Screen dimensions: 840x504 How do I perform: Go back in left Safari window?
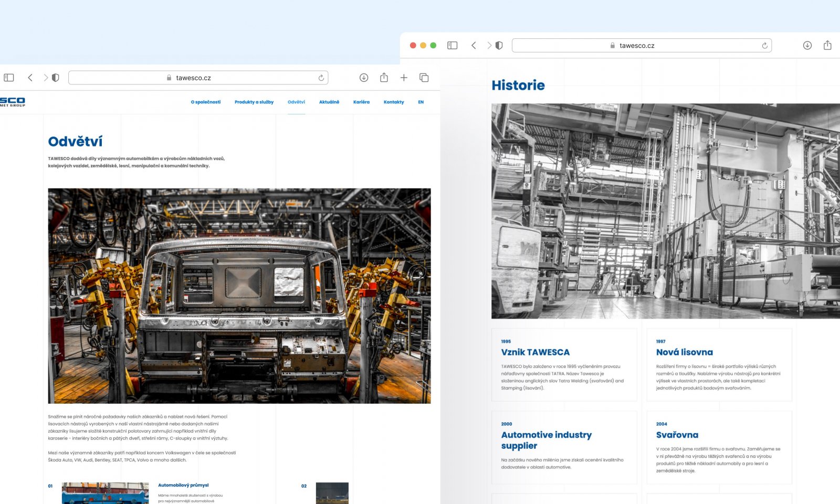(30, 78)
